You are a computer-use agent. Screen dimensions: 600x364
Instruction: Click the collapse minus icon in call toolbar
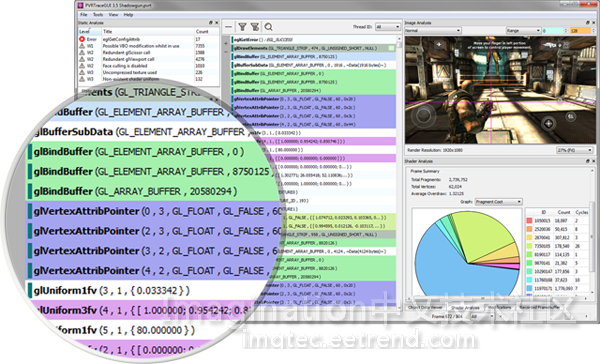pyautogui.click(x=228, y=27)
